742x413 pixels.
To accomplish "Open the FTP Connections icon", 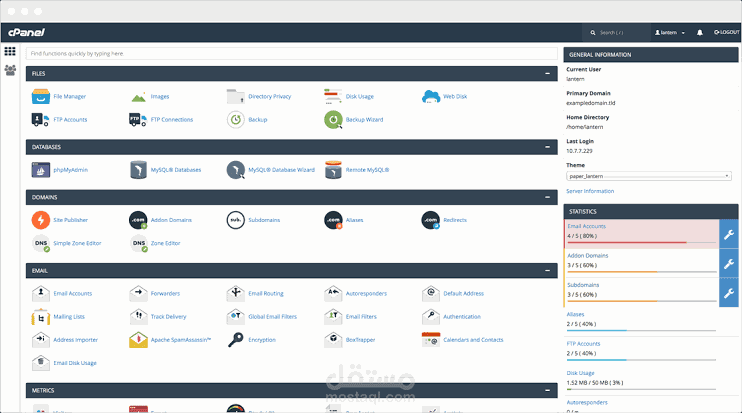I will pyautogui.click(x=138, y=120).
